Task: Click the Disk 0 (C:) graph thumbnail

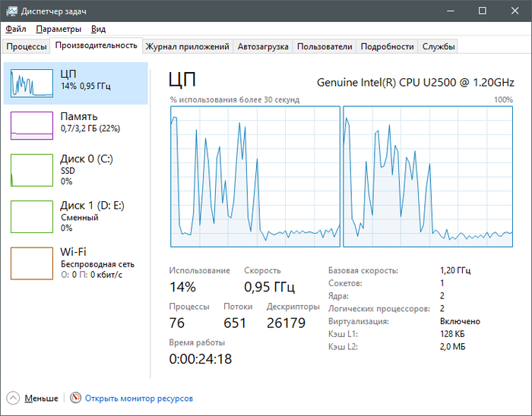Action: click(x=32, y=170)
